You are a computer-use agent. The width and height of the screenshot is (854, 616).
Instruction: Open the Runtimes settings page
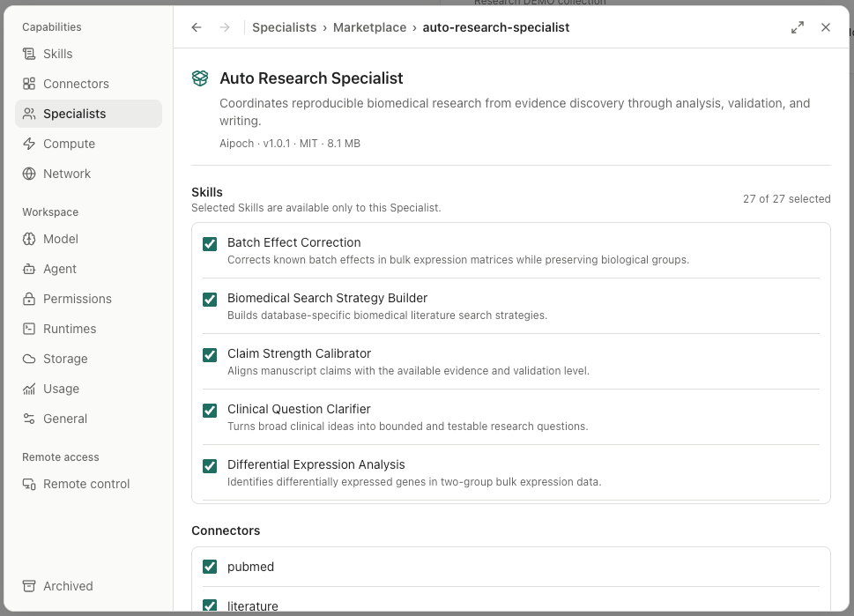point(88,329)
